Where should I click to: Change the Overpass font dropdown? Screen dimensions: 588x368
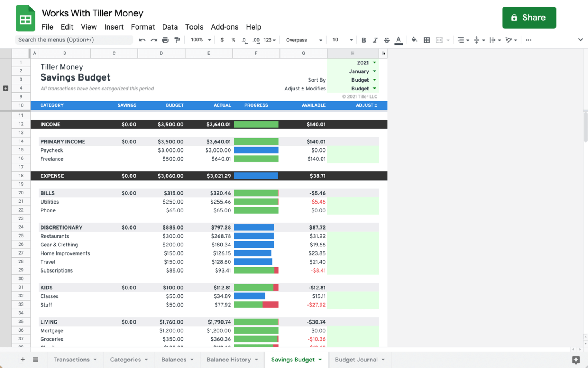(303, 39)
